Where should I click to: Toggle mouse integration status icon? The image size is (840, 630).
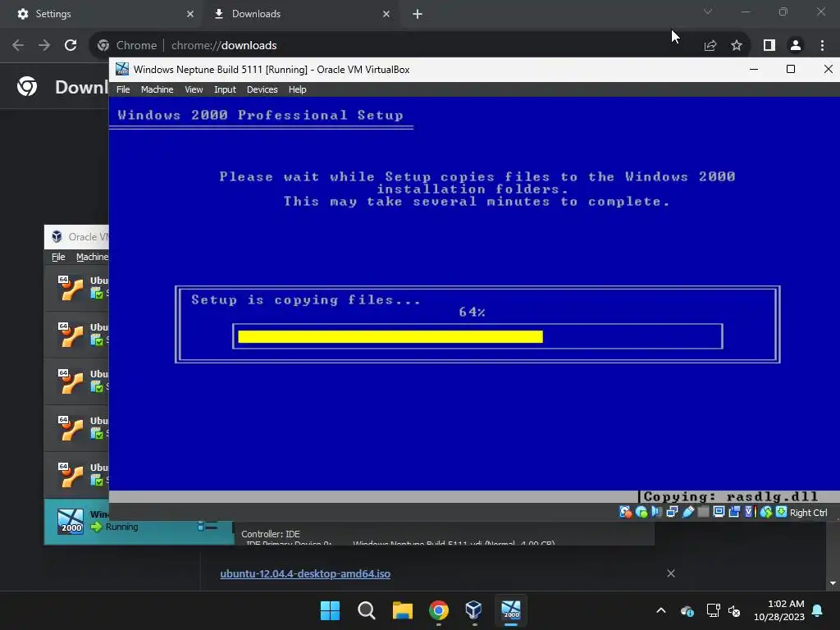(766, 512)
